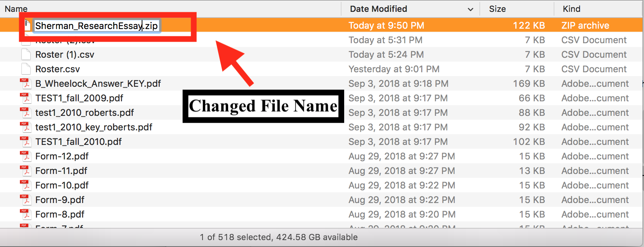Click the Roster (1).csv document icon
The image size is (644, 247).
(x=26, y=55)
